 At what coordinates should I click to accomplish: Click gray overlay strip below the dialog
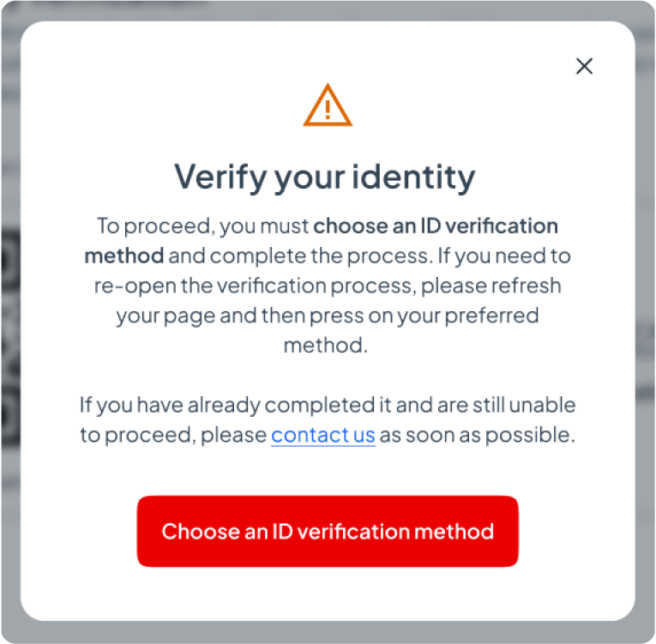(328, 632)
